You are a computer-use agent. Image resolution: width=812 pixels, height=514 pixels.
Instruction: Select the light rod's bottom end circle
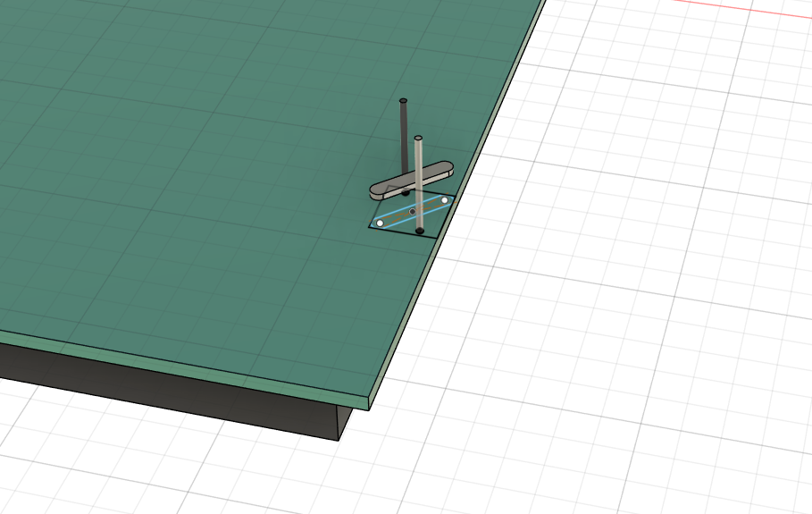419,231
